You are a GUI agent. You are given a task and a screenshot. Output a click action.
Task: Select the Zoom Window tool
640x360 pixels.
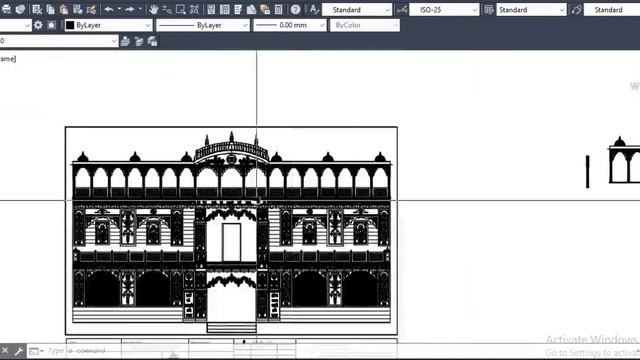[181, 9]
